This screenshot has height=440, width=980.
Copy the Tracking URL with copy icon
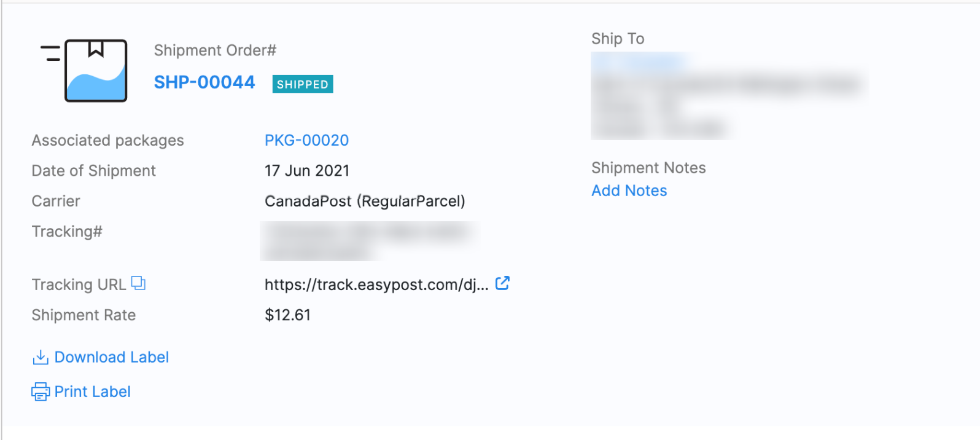139,283
